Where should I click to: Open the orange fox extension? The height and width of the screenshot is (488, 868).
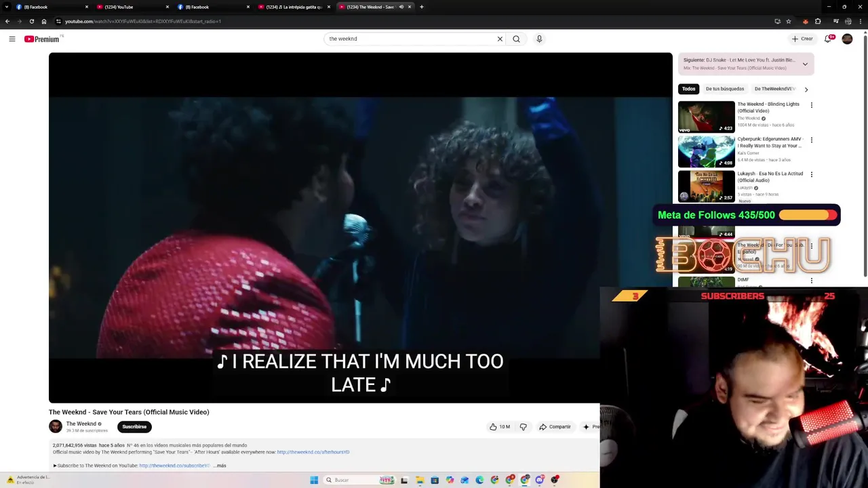[806, 21]
